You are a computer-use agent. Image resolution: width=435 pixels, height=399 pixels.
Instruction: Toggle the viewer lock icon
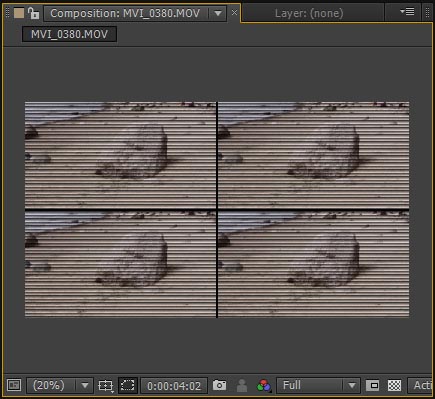tap(33, 13)
